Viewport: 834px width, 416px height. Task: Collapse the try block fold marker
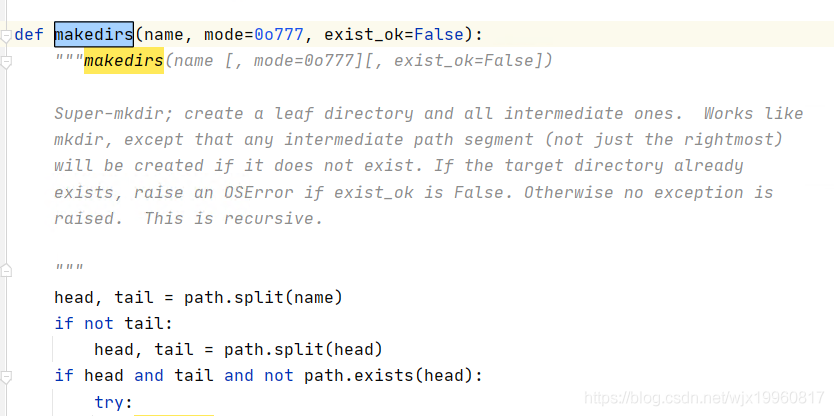click(6, 402)
